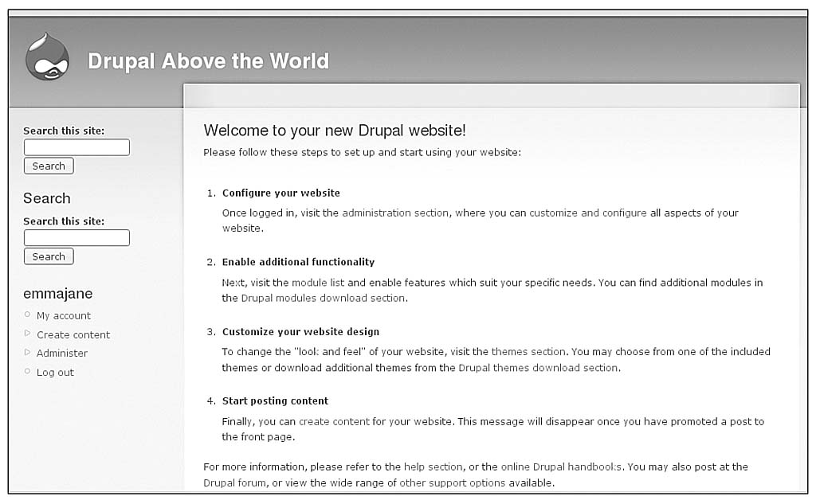The width and height of the screenshot is (816, 504).
Task: Click the Configure your website step title
Action: click(x=281, y=193)
